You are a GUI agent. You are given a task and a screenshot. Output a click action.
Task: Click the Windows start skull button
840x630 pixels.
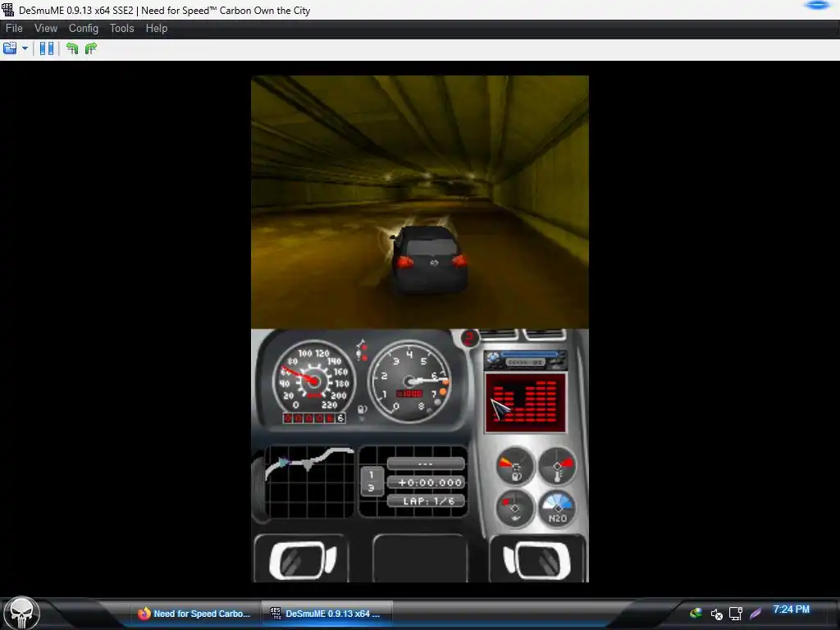[21, 614]
